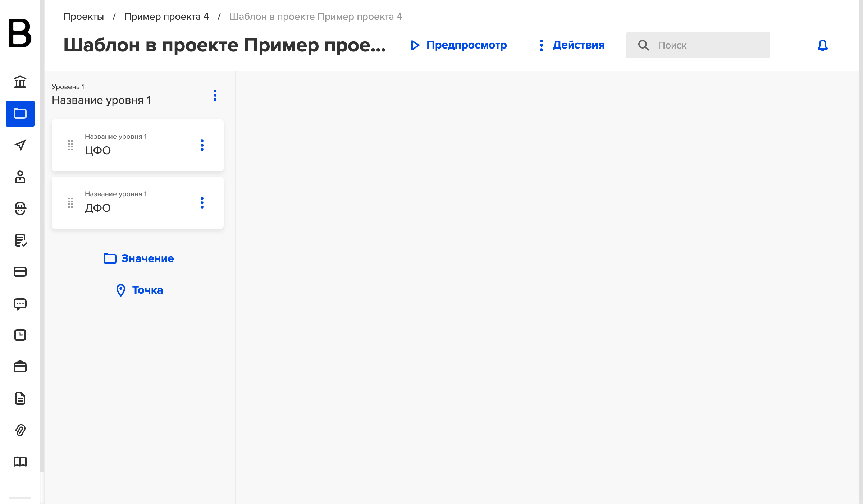Open the paper plane sidebar icon
Screen dimensions: 863x504
tap(20, 145)
